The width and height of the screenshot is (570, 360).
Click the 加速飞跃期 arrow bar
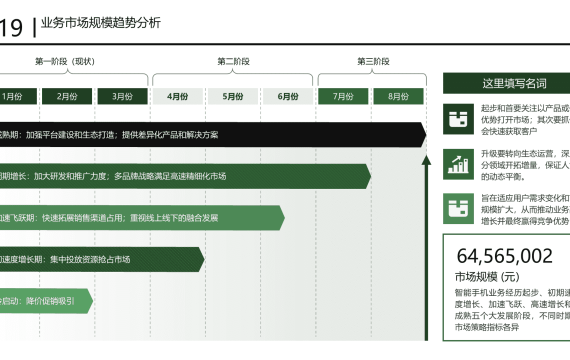pos(142,218)
